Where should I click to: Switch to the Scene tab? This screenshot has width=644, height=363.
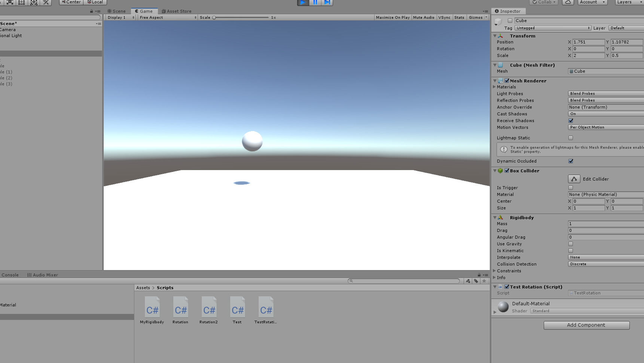117,11
